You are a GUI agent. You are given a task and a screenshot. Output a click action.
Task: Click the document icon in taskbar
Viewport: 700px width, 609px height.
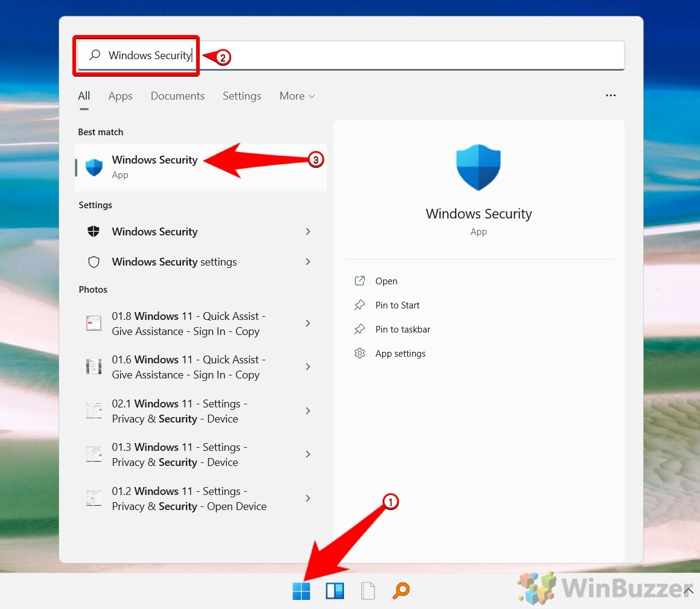[368, 591]
